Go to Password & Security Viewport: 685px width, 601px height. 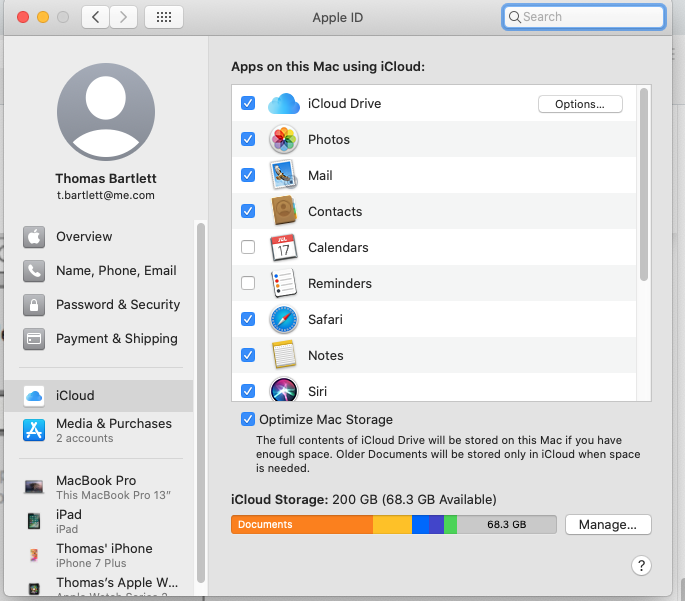pos(100,305)
